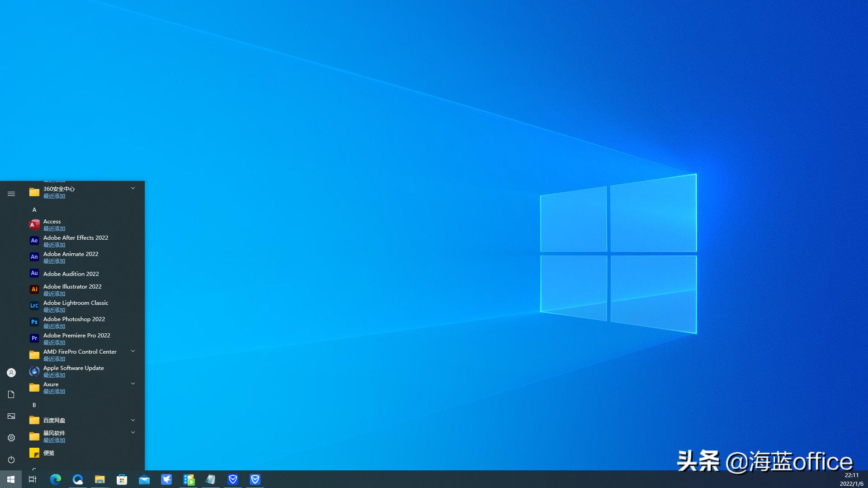Viewport: 868px width, 488px height.
Task: Open Adobe Animate 2022
Action: pos(71,257)
